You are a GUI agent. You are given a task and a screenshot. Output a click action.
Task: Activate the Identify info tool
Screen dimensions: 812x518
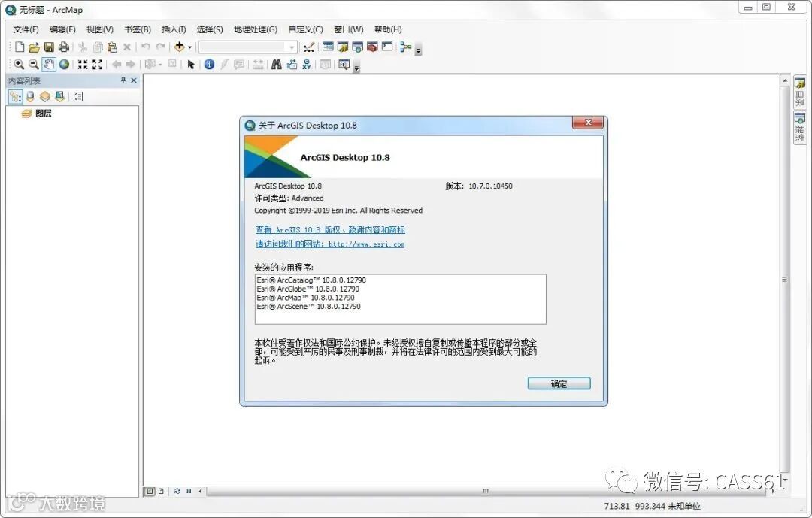209,64
